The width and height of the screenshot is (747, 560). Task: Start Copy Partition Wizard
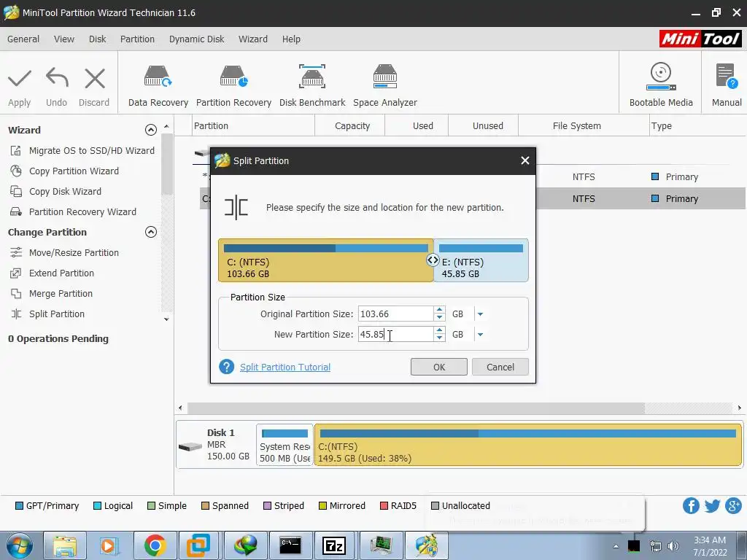[74, 171]
